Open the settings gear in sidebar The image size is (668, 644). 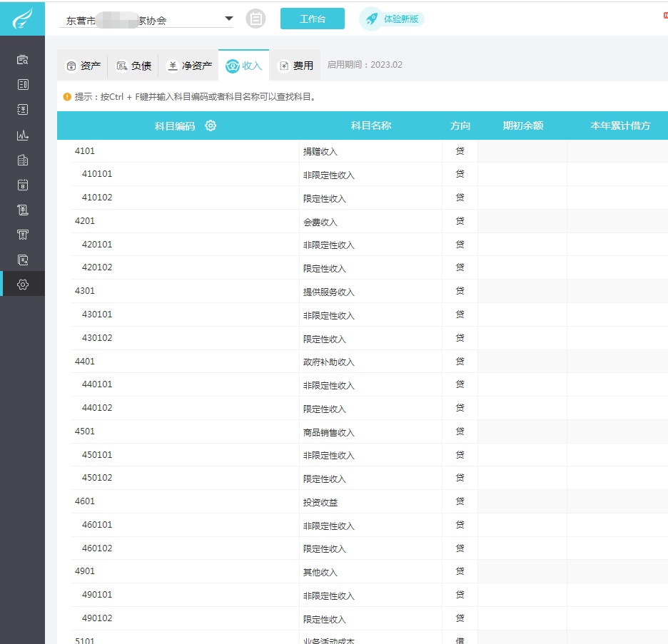tap(23, 285)
